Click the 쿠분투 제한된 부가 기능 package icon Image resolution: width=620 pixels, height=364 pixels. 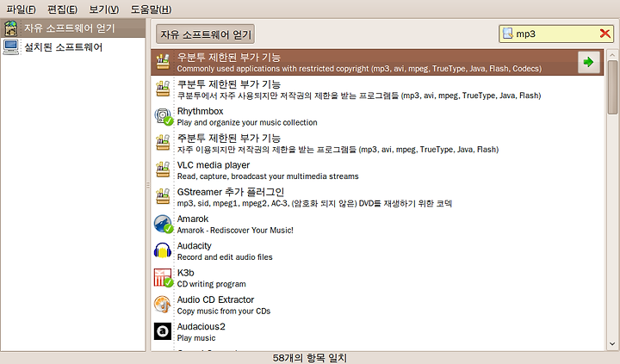pyautogui.click(x=163, y=89)
